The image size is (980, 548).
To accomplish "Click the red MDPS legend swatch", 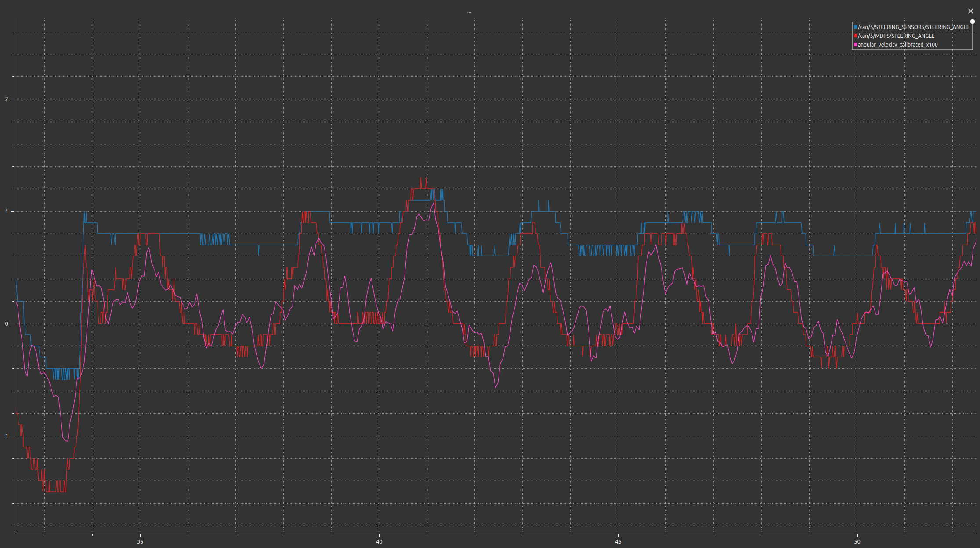I will click(856, 36).
